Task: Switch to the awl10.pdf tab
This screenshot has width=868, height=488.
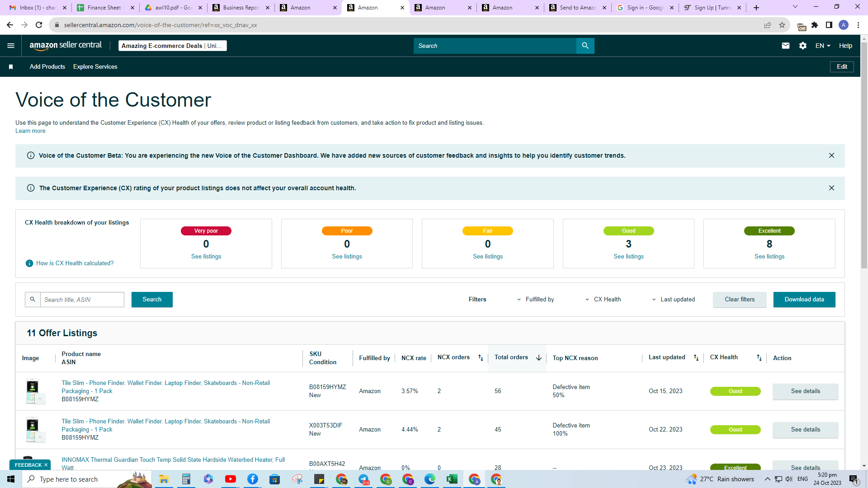Action: (x=173, y=8)
